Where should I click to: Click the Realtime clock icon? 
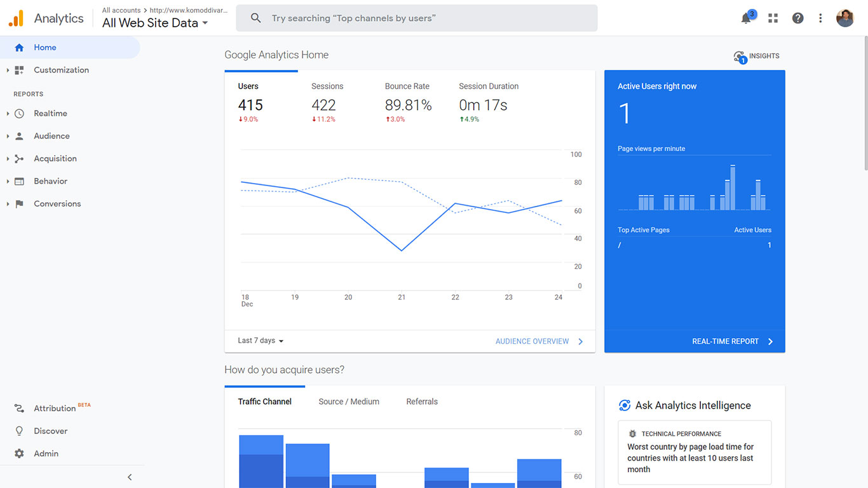click(x=19, y=114)
